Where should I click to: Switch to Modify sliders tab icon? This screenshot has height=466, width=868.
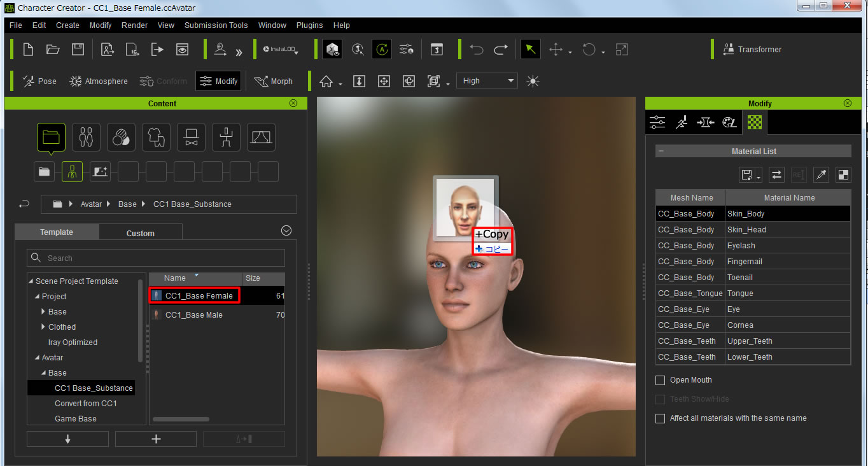(657, 122)
